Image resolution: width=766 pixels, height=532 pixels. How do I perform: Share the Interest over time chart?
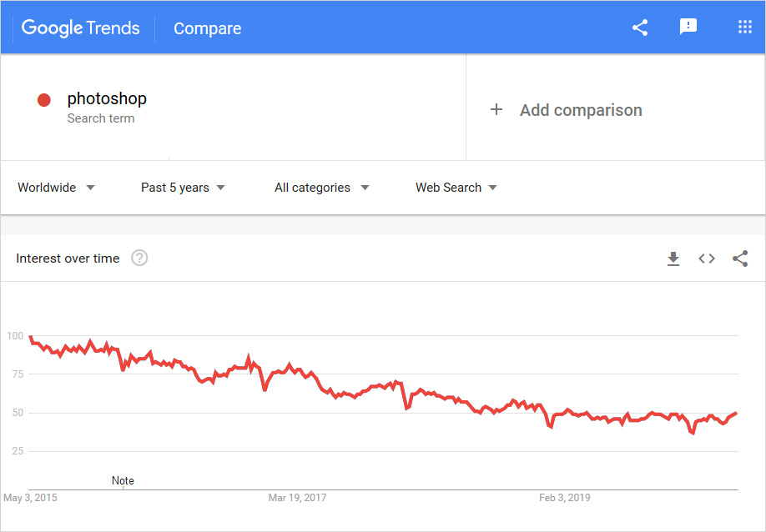click(740, 258)
